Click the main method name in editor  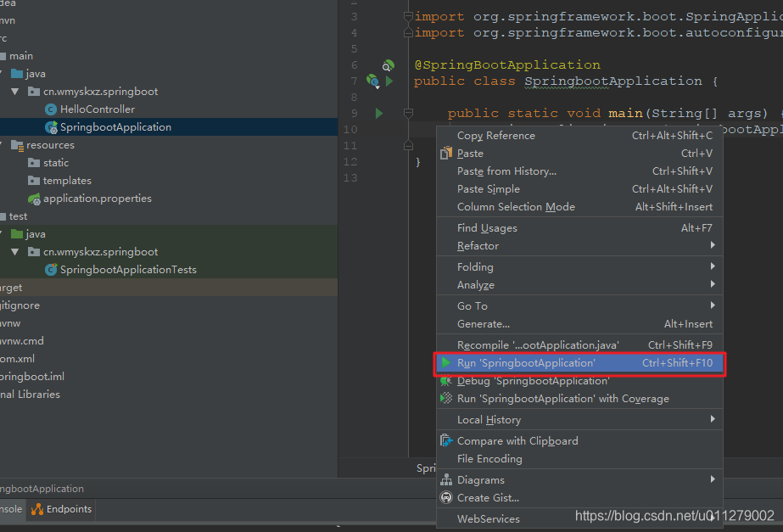click(625, 114)
